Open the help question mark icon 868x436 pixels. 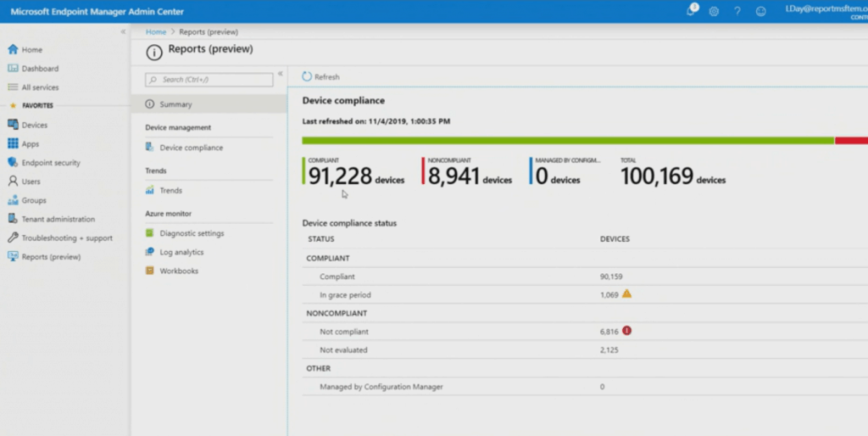pyautogui.click(x=737, y=12)
